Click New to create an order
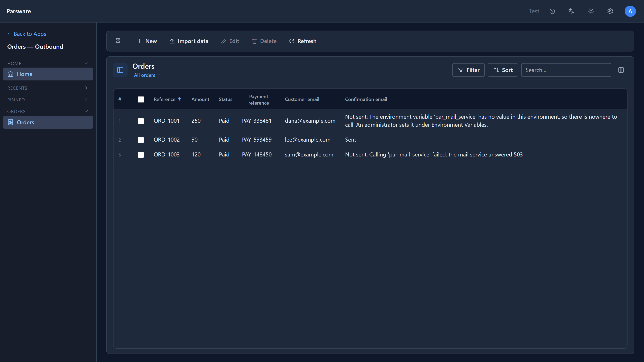644x362 pixels. point(147,41)
